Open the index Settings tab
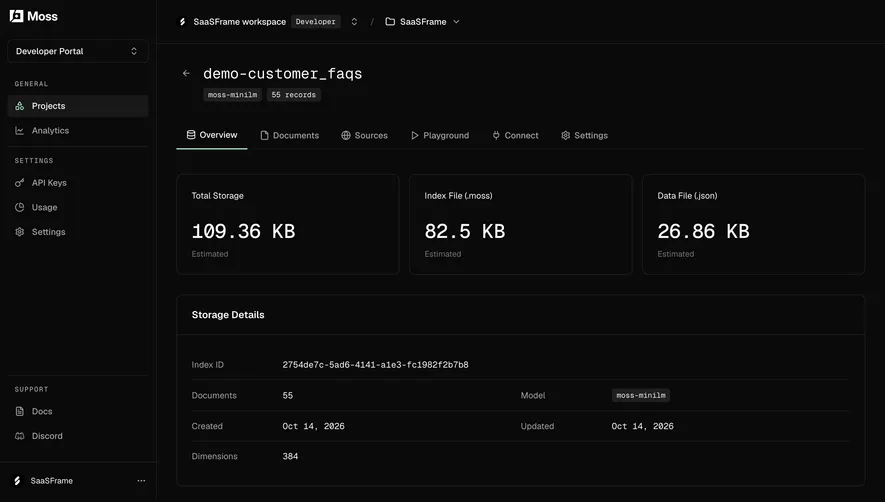Screen dimensions: 885x502 pyautogui.click(x=584, y=136)
